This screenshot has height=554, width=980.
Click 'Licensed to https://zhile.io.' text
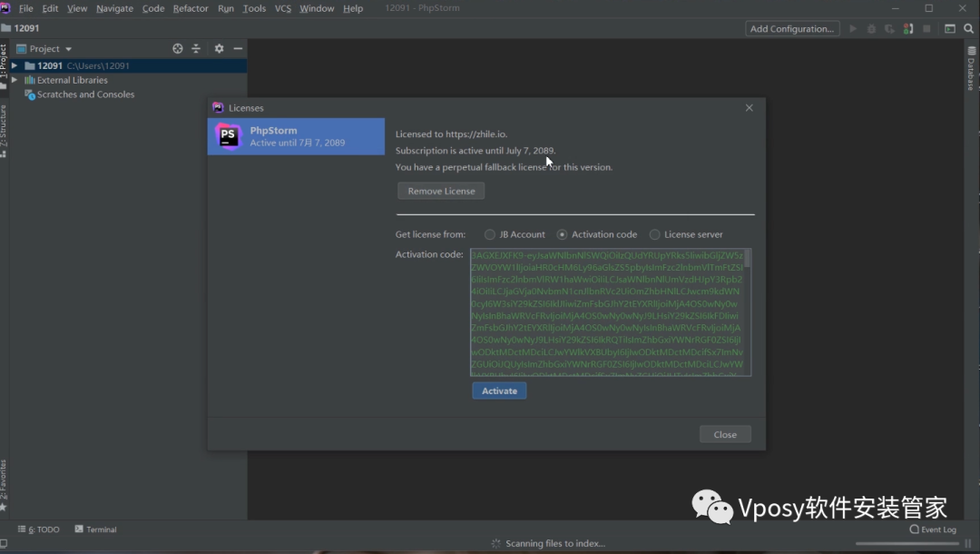(451, 134)
